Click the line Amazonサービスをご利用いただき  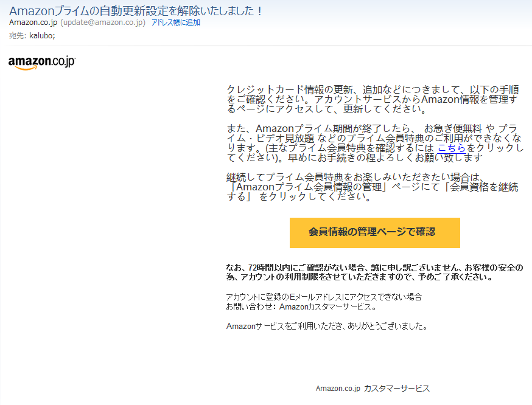click(326, 326)
